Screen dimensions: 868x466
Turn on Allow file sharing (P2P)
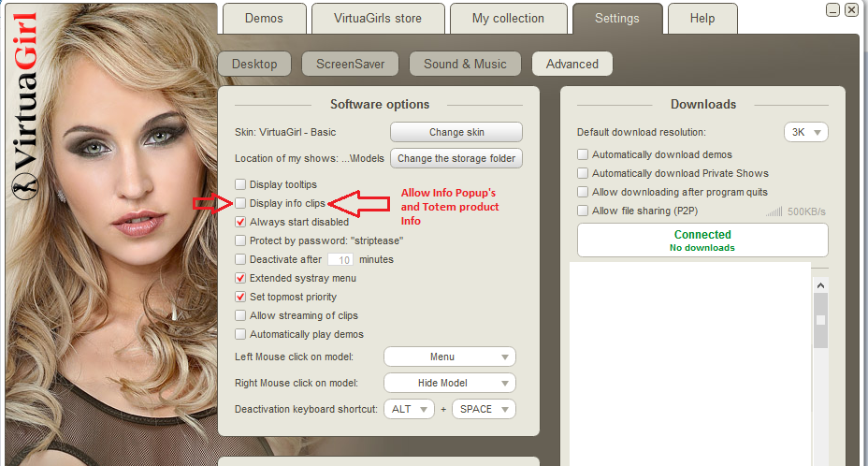583,211
